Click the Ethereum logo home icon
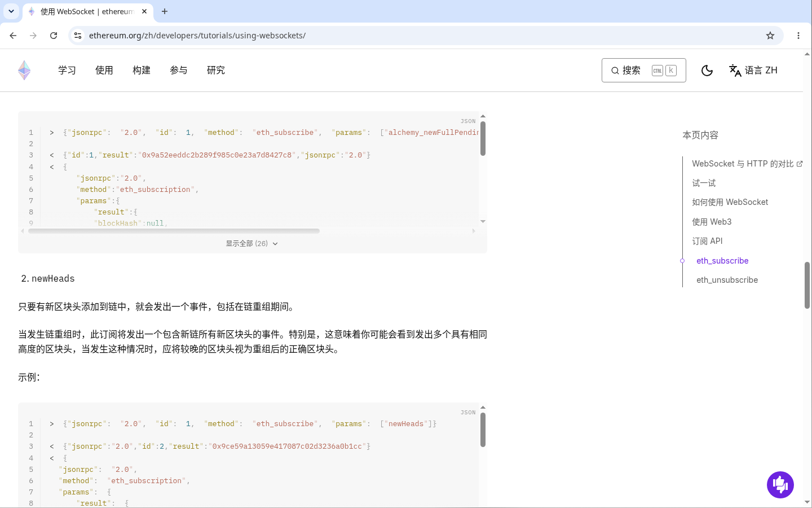The width and height of the screenshot is (812, 508). point(24,70)
